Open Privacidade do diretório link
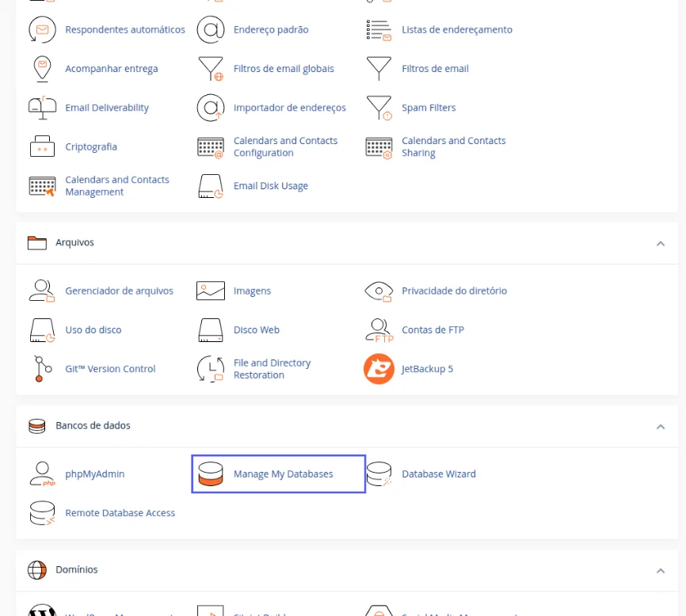Screen dimensions: 686x616 point(454,291)
